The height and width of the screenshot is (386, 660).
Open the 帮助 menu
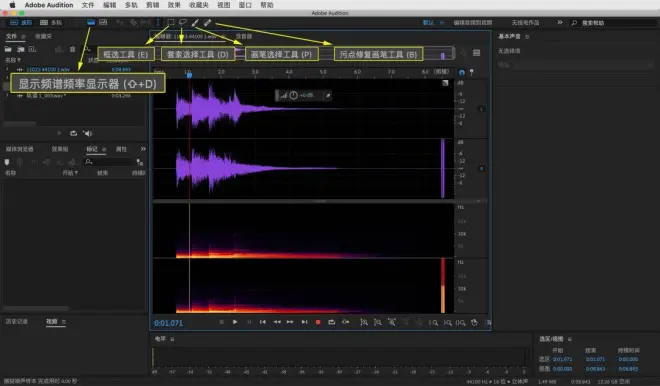click(267, 5)
